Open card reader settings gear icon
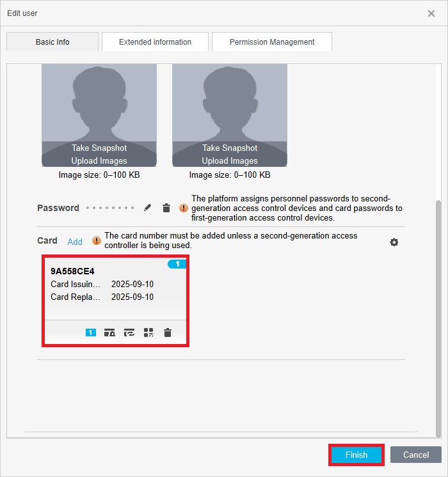448x477 pixels. (394, 242)
